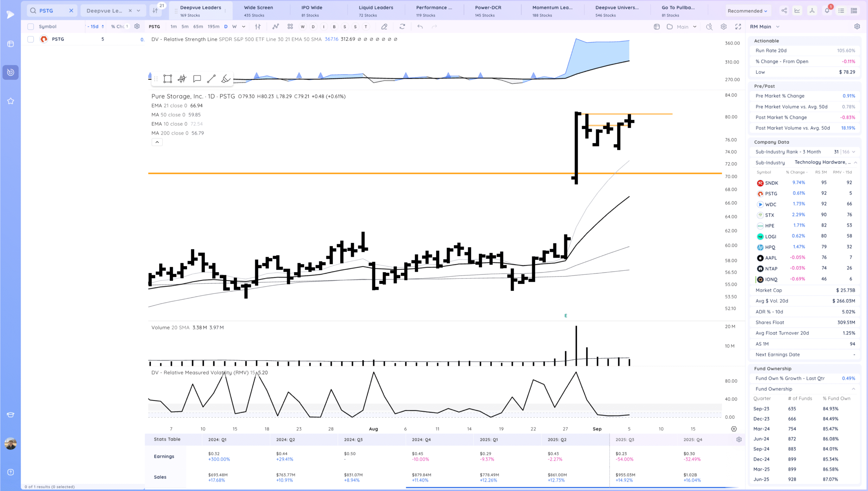Collapse the indicator legend arrow on chart
The height and width of the screenshot is (491, 868).
[157, 142]
